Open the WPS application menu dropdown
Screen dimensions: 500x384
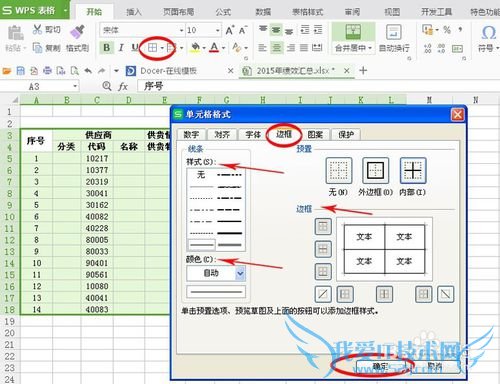(66, 10)
